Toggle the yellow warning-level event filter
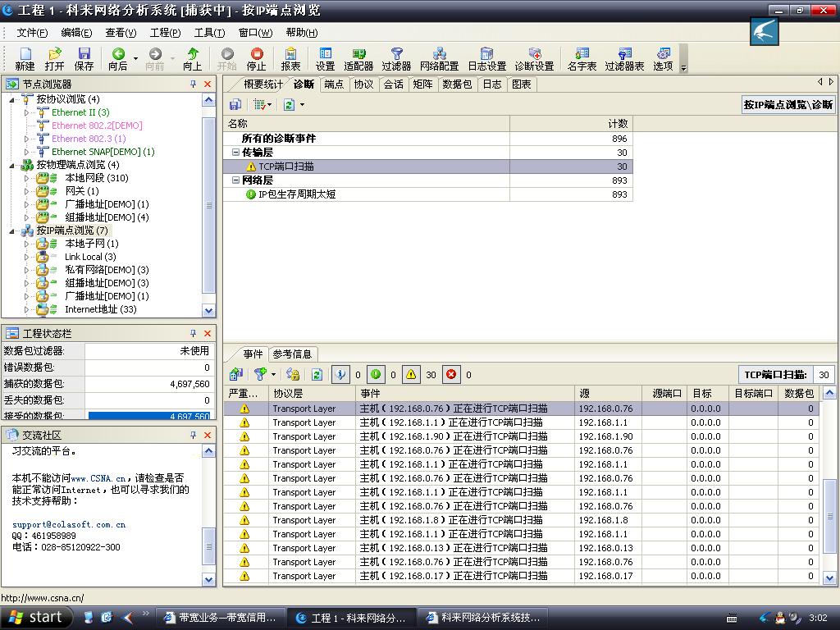Image resolution: width=840 pixels, height=630 pixels. pos(412,375)
